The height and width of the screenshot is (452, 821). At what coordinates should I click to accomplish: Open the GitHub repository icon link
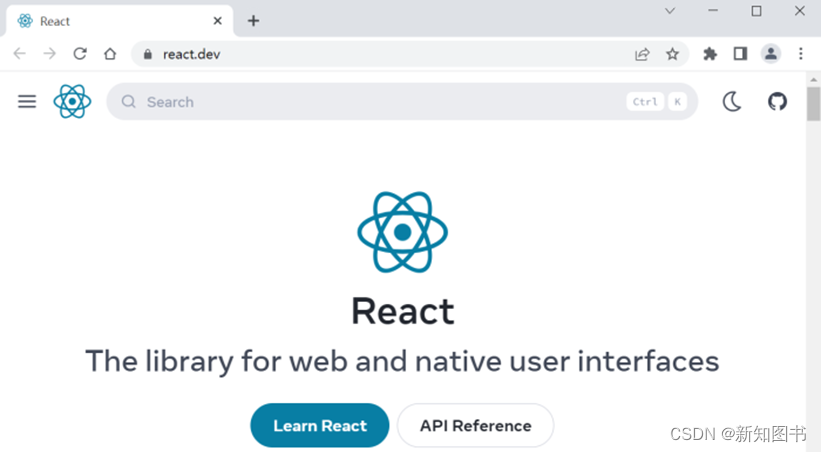coord(777,101)
